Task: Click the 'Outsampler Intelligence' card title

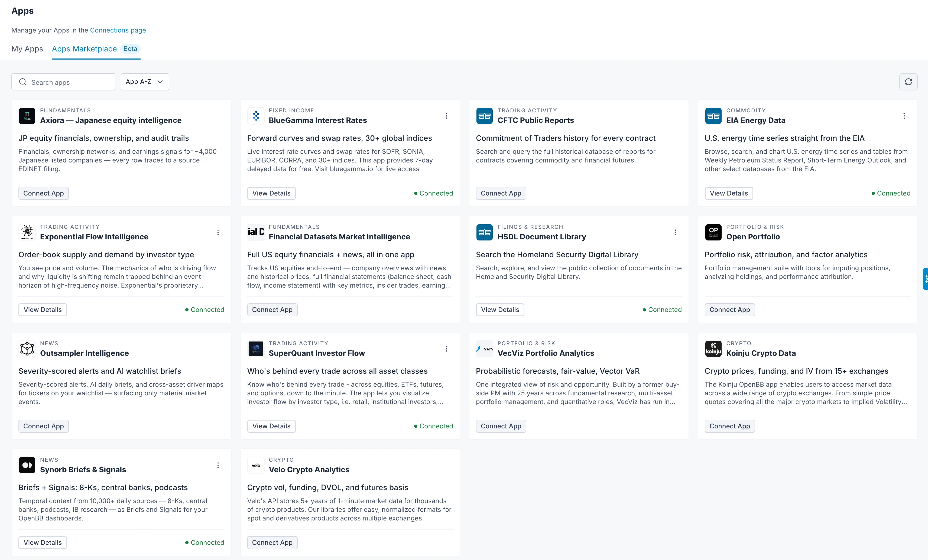Action: (x=84, y=353)
